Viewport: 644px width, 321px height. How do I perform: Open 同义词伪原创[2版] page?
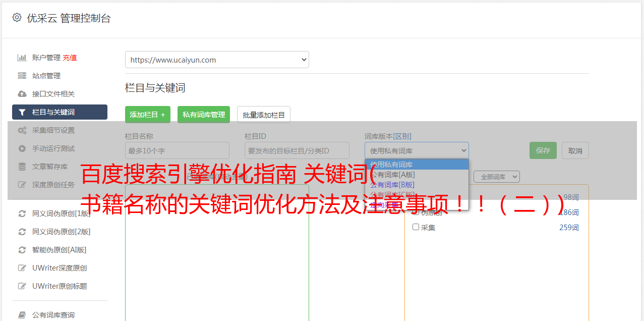62,232
